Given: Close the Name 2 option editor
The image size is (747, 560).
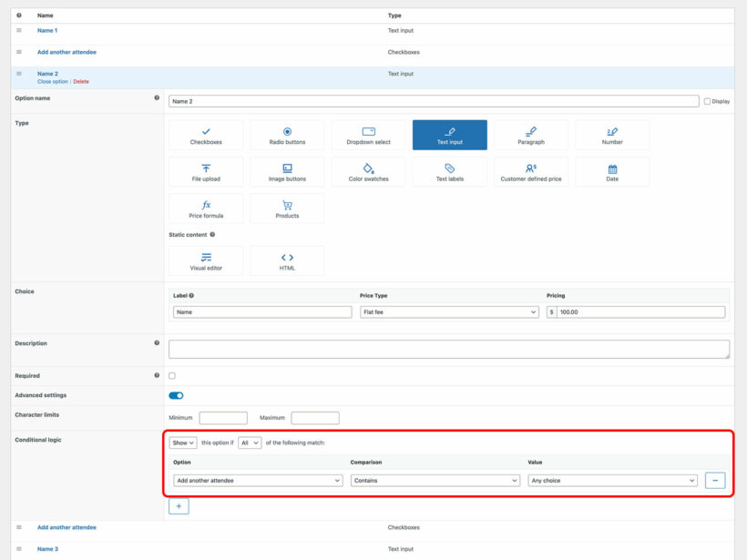Looking at the screenshot, I should [x=55, y=81].
